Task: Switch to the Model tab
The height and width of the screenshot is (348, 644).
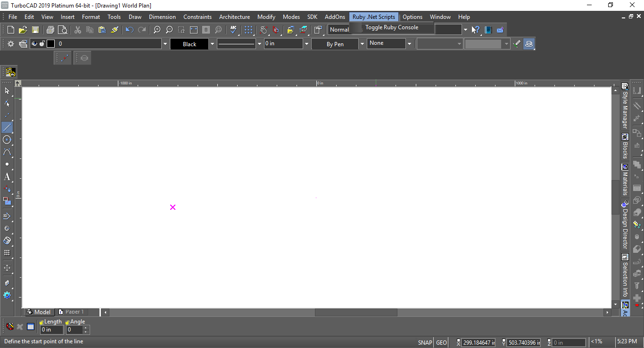Action: (x=39, y=312)
